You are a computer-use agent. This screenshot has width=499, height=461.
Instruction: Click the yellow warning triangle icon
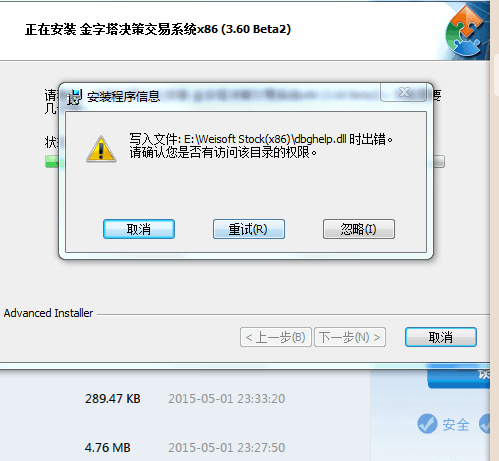(x=101, y=149)
